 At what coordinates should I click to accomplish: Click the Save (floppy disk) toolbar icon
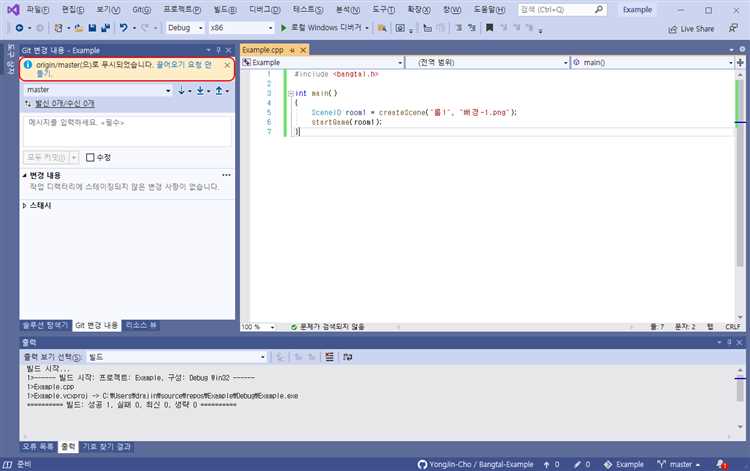[92, 28]
